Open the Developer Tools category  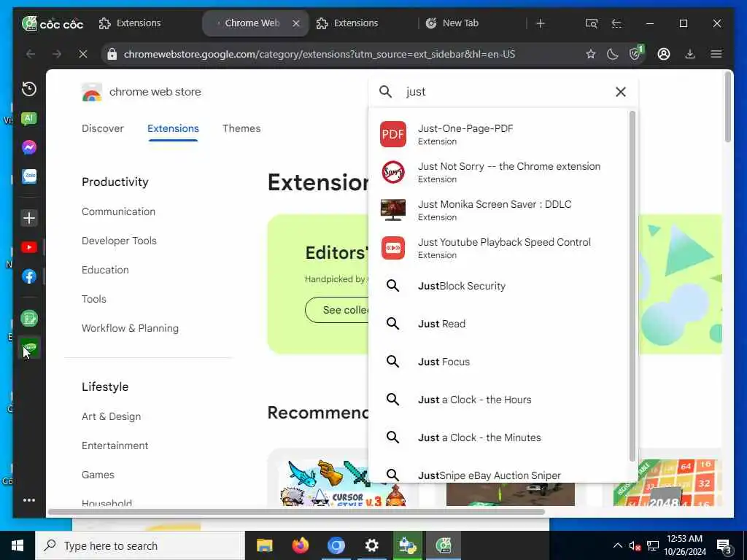click(x=119, y=241)
